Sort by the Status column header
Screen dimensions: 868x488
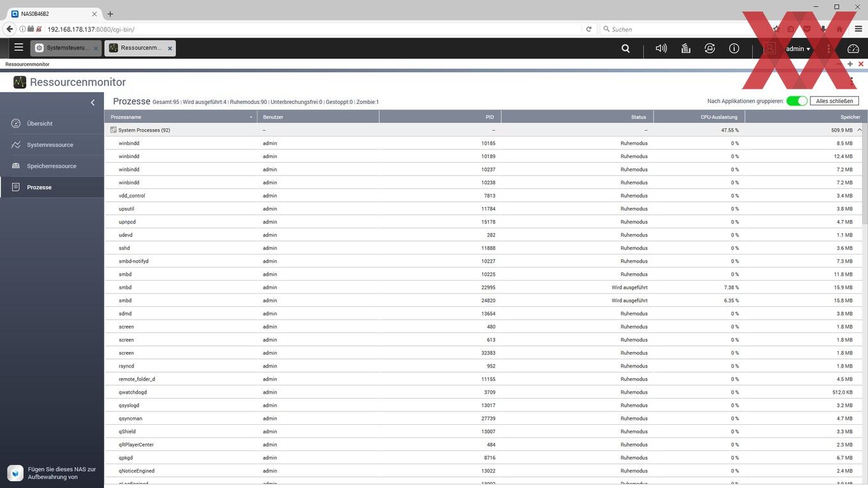(x=577, y=117)
